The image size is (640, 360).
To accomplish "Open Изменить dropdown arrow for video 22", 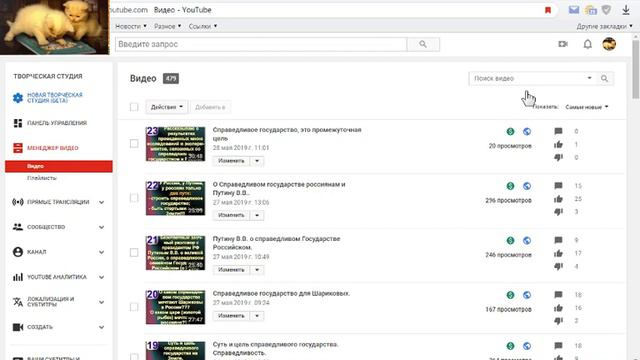I will pos(257,215).
